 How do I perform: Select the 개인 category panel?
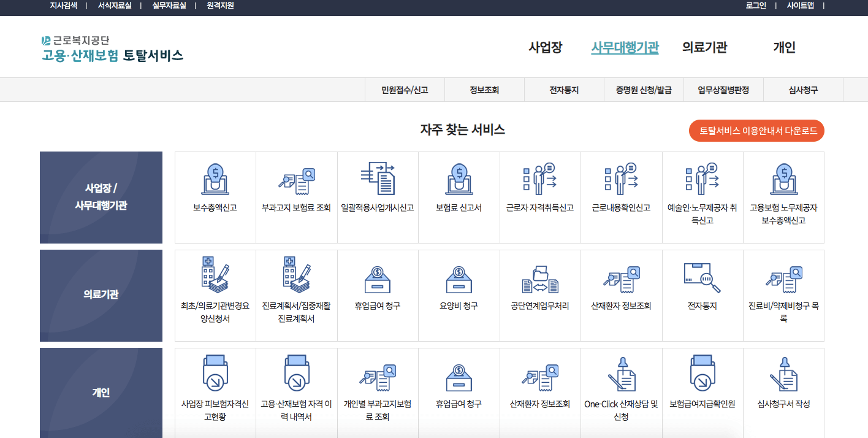[x=101, y=393]
